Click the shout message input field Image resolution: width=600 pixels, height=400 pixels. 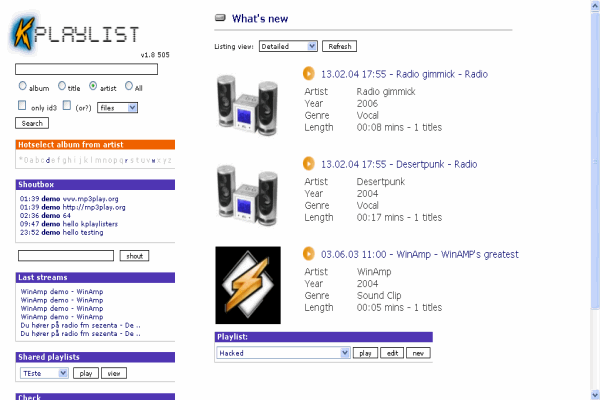65,256
